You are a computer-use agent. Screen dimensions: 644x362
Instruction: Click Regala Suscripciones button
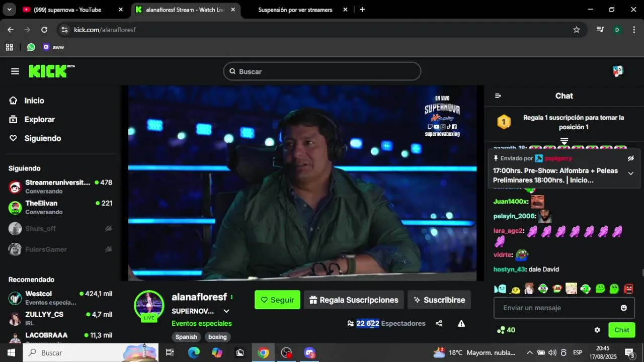coord(354,300)
